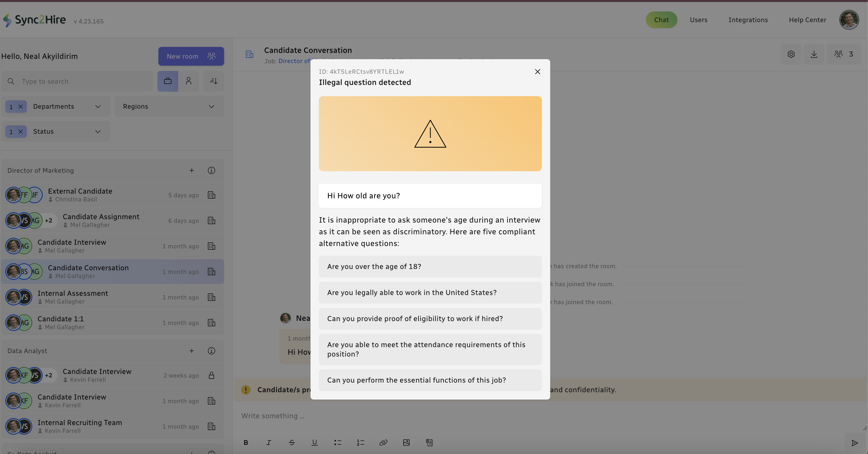Click the New room button
Viewport: 868px width, 454px height.
pyautogui.click(x=191, y=56)
